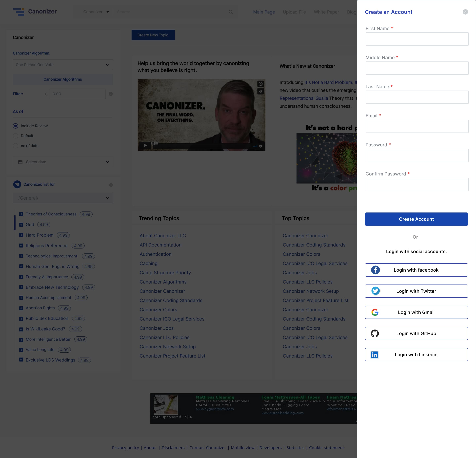This screenshot has width=476, height=458.
Task: Click the Confirm Password input field
Action: click(x=417, y=184)
